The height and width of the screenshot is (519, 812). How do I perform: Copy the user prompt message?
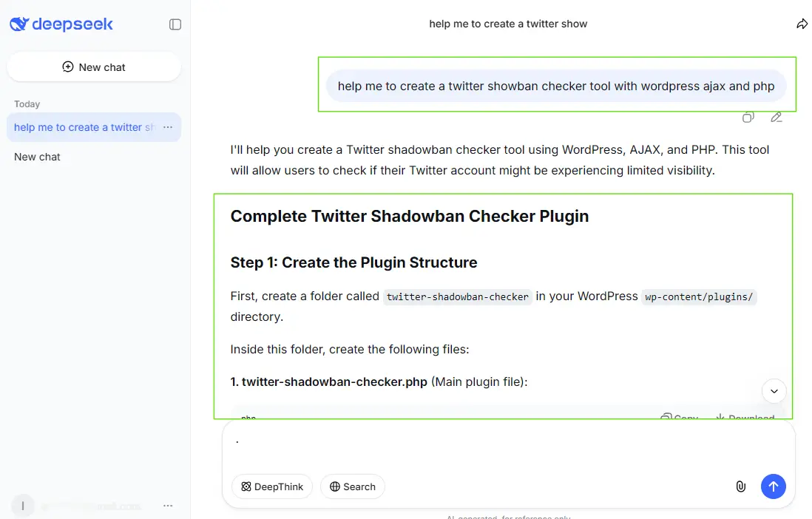(x=748, y=117)
